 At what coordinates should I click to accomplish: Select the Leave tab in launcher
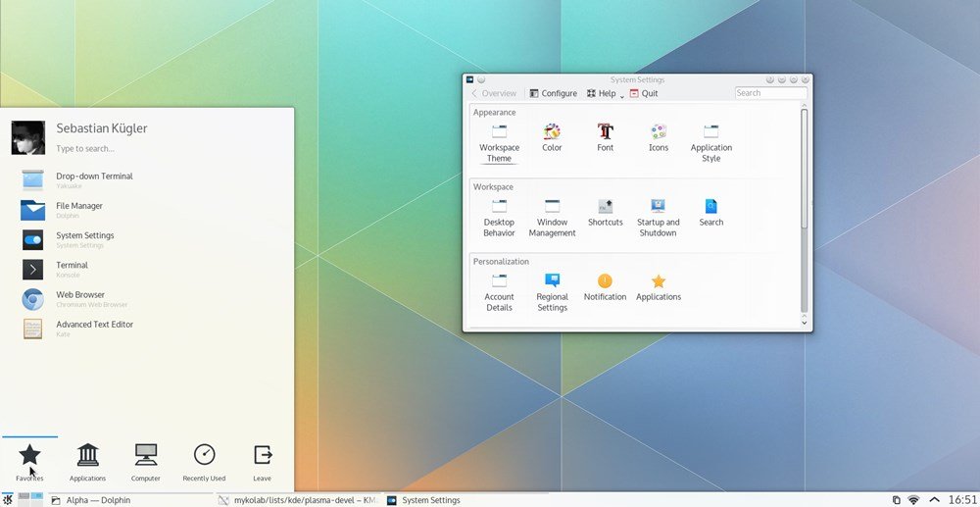click(x=262, y=462)
